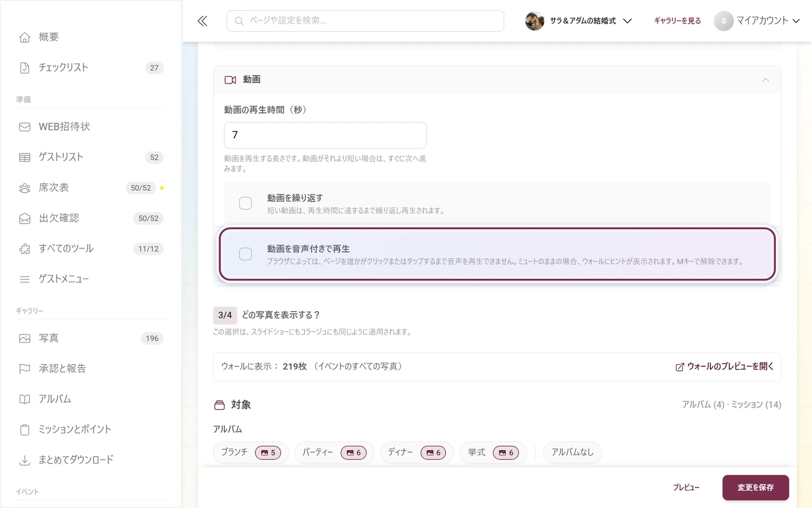Click the 変更を保存 button

(756, 488)
